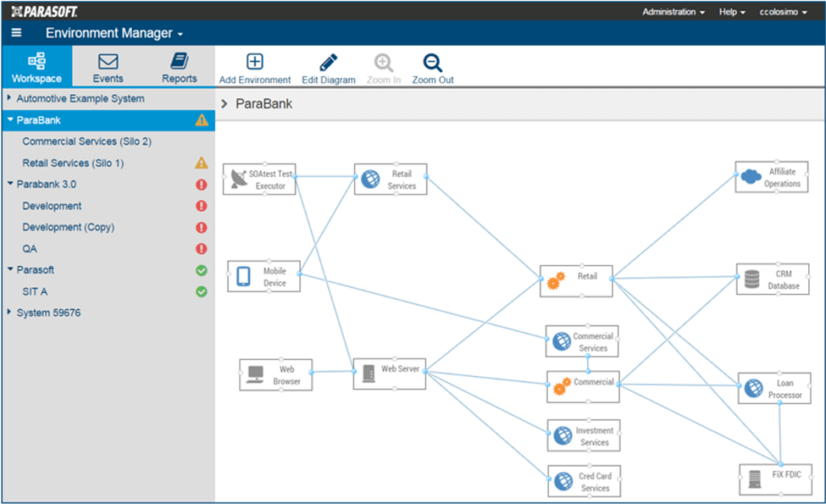The image size is (826, 504).
Task: Select the Edit Diagram pencil icon
Action: [x=329, y=61]
